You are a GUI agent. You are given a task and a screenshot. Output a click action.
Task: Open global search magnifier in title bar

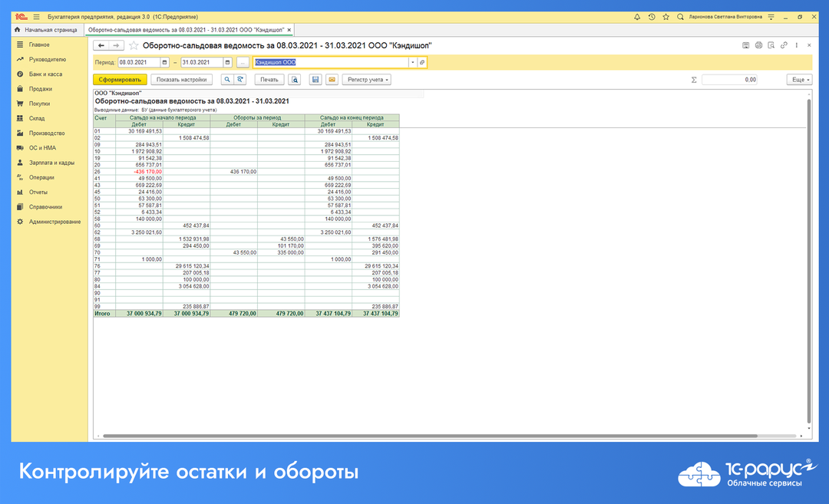679,15
